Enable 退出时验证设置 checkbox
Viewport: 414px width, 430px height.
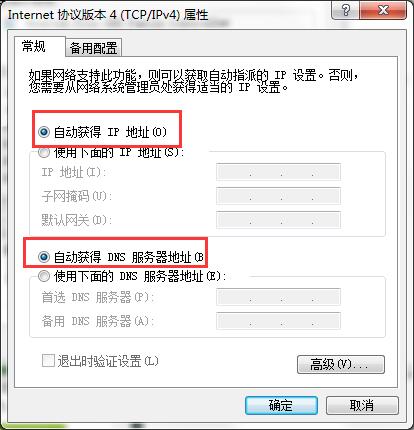[x=48, y=361]
